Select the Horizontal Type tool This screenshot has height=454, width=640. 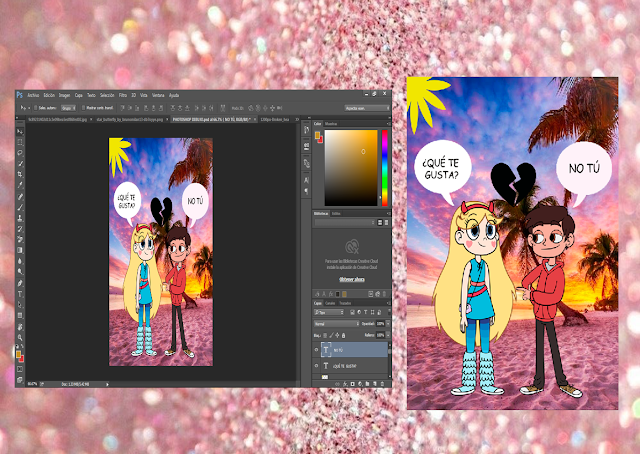coord(20,294)
